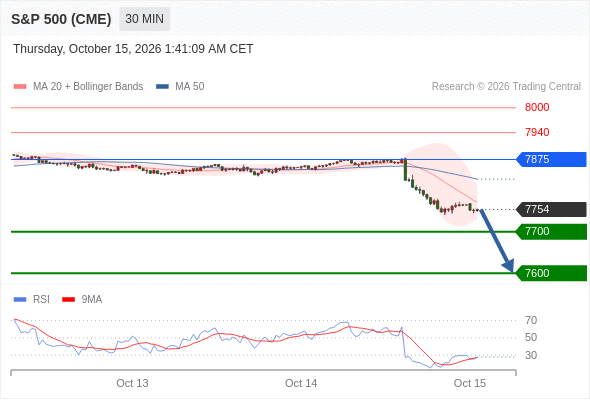
Task: Click the blue 7875 pivot price tag
Action: 551,159
